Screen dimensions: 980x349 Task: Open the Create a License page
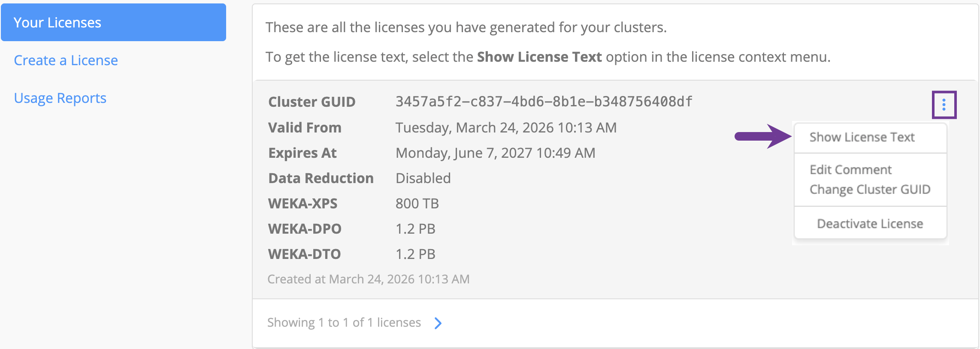[x=66, y=60]
